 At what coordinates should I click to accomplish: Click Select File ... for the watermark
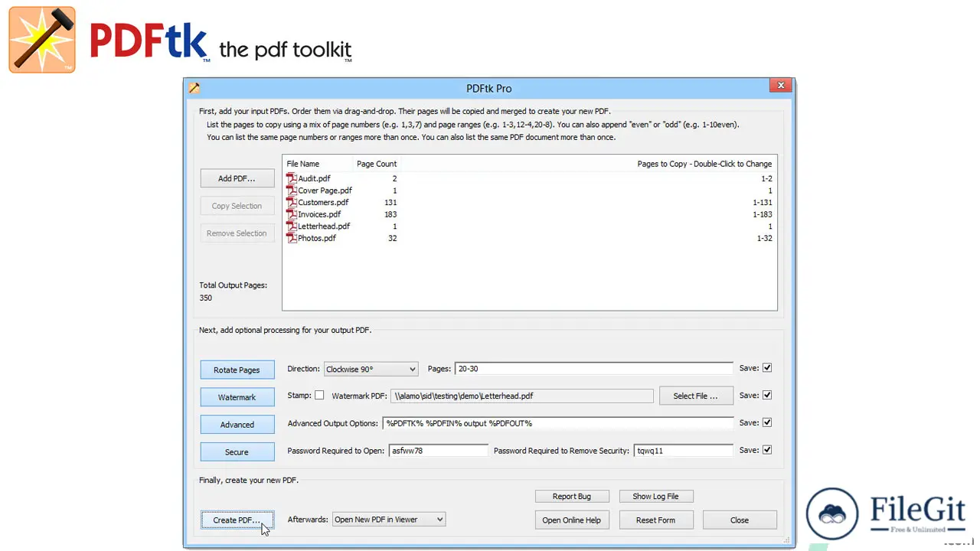pos(696,396)
